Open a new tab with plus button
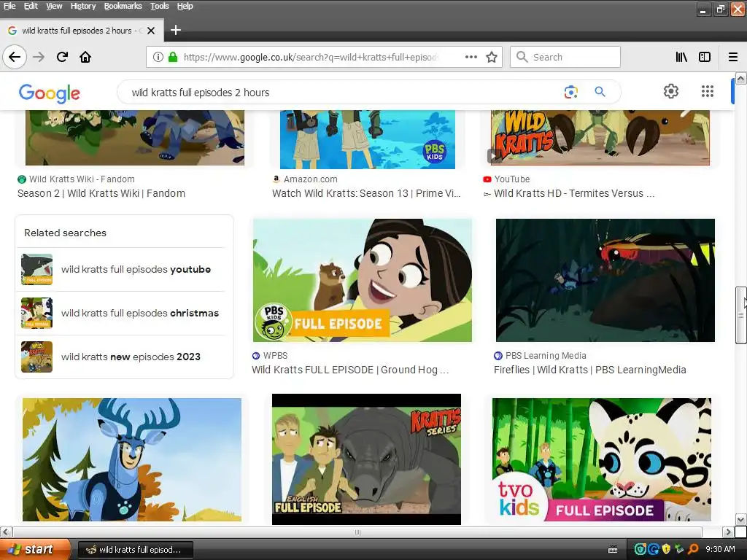This screenshot has height=560, width=747. pyautogui.click(x=175, y=30)
